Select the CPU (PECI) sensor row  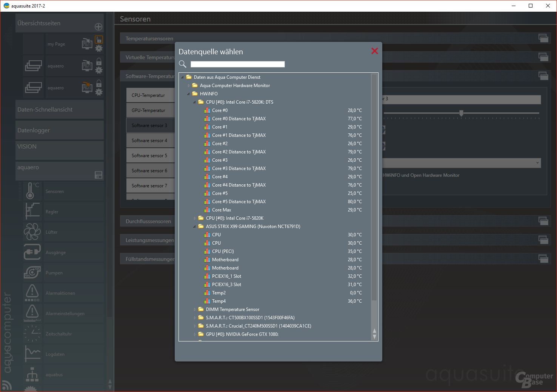coord(283,251)
